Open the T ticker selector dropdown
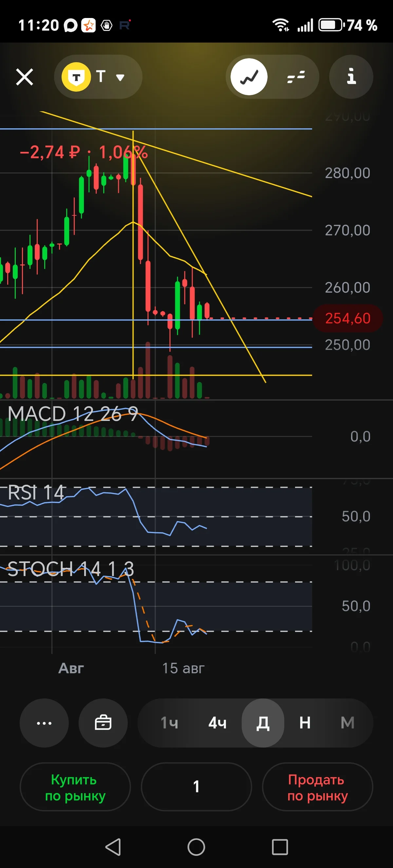This screenshot has width=393, height=868. pos(98,77)
